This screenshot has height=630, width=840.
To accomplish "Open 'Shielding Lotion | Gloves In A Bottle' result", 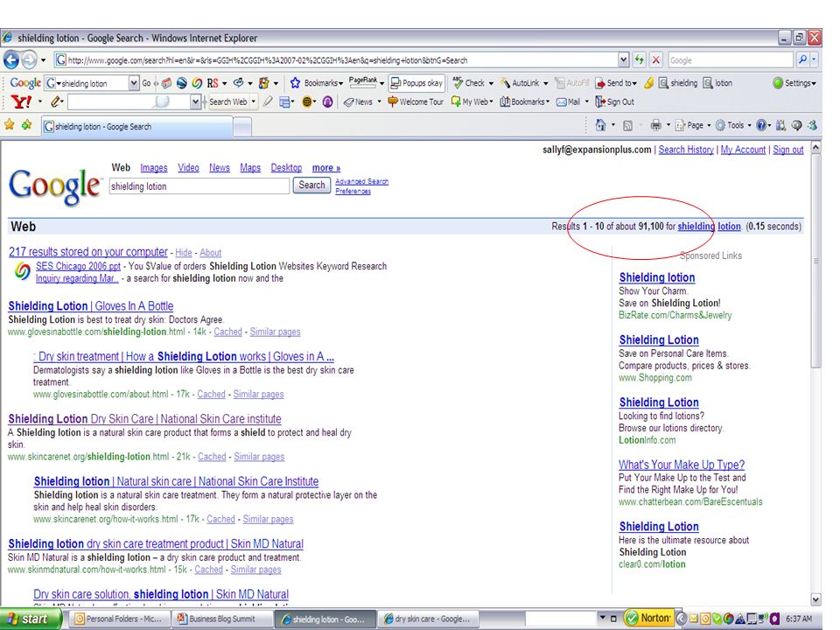I will [90, 306].
